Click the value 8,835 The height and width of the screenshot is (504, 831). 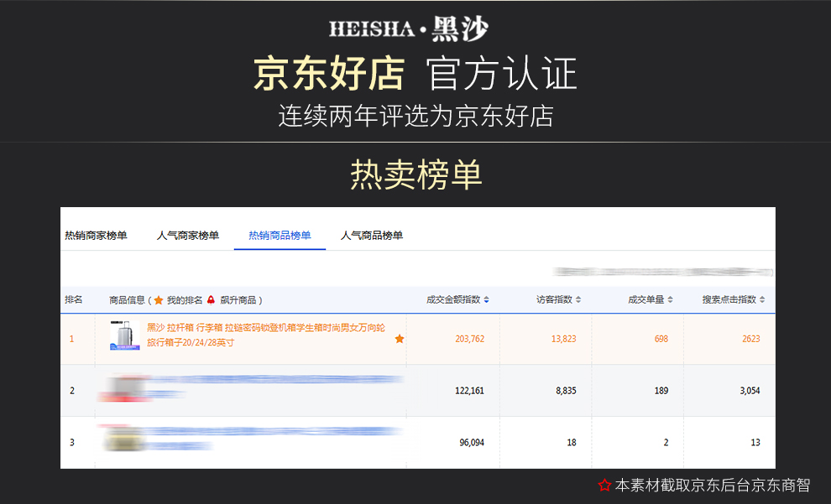point(566,391)
